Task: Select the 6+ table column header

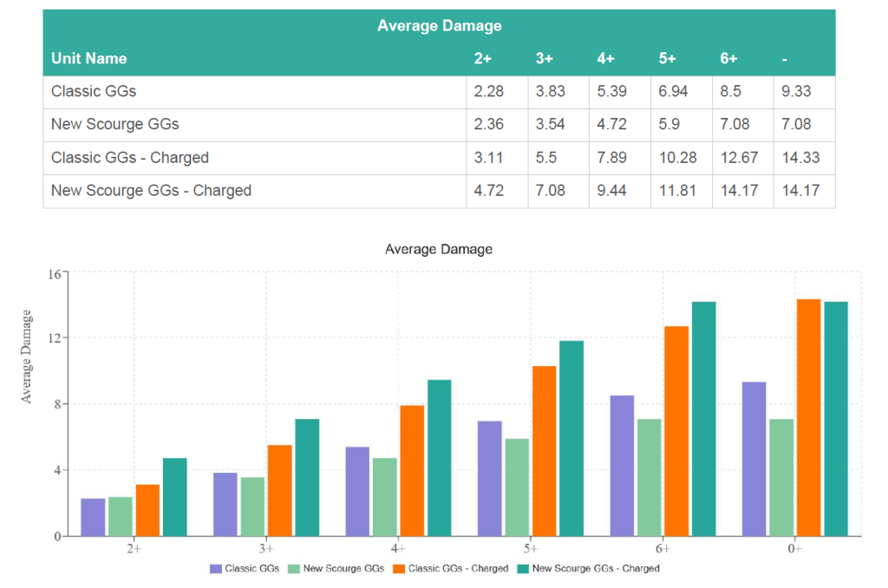Action: (728, 59)
